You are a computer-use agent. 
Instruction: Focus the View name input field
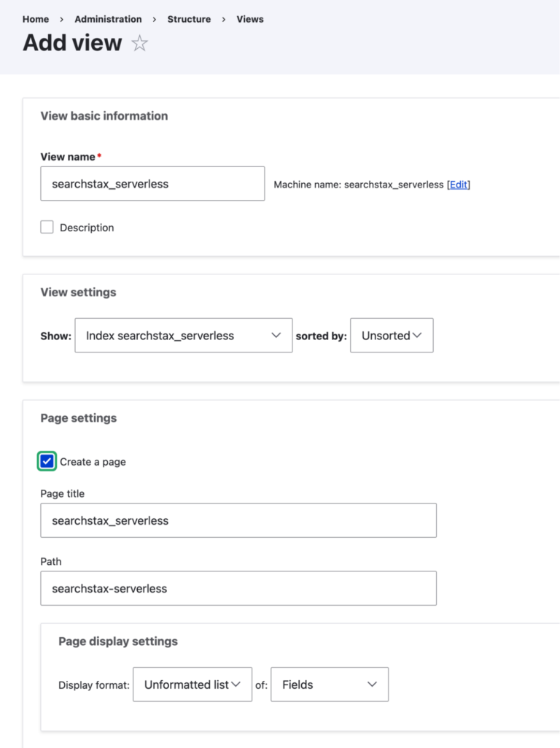[152, 184]
